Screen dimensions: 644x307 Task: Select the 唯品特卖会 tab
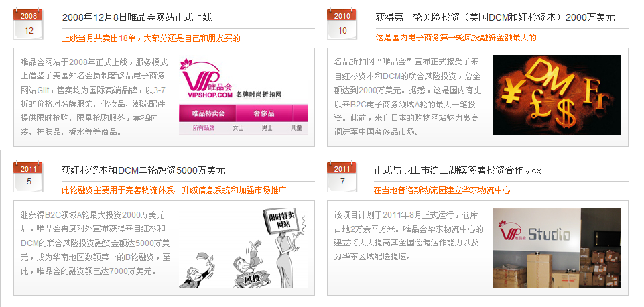click(x=208, y=113)
